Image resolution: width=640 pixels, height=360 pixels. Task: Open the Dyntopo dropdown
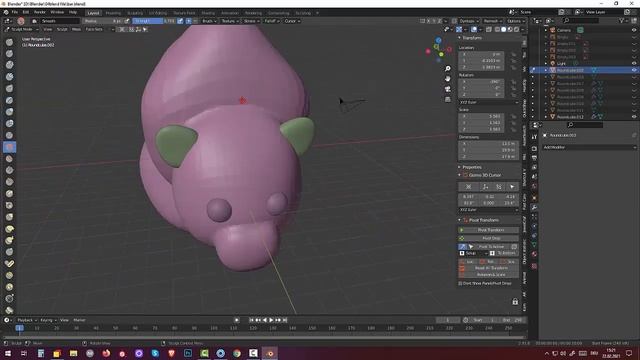click(x=469, y=21)
